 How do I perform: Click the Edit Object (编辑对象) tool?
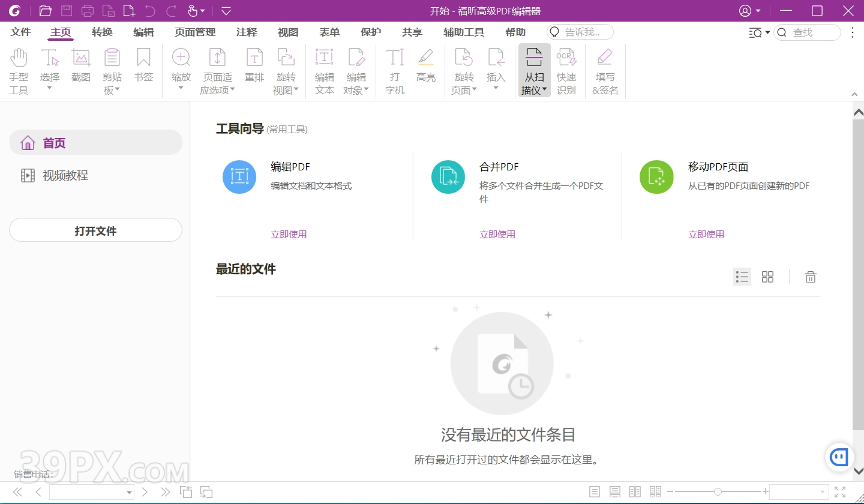[x=356, y=71]
